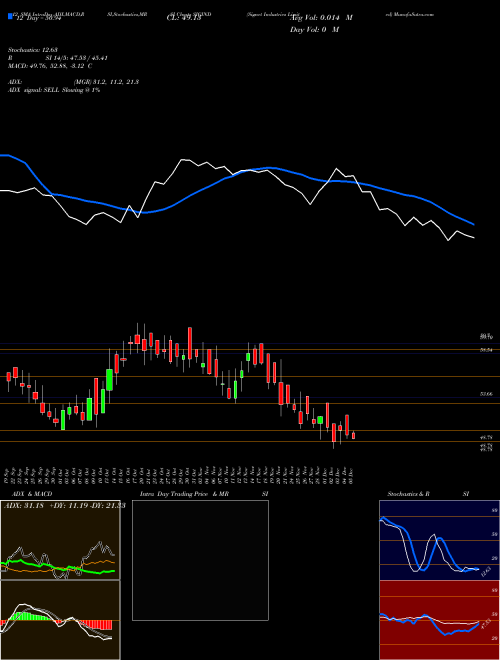
Task: Click the 'Stochastics & R' panel title
Action: click(x=408, y=494)
